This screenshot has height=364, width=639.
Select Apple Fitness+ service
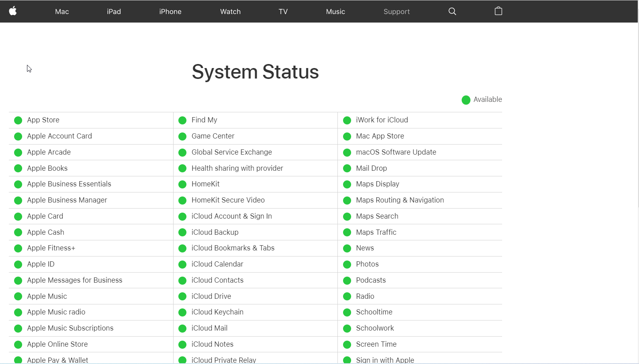coord(51,248)
